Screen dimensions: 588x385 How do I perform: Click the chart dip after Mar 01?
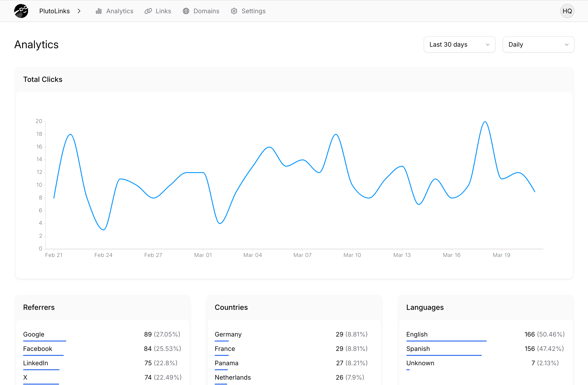(x=220, y=223)
